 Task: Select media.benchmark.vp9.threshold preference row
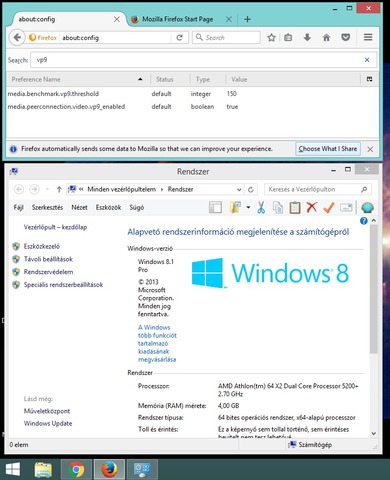coord(192,94)
